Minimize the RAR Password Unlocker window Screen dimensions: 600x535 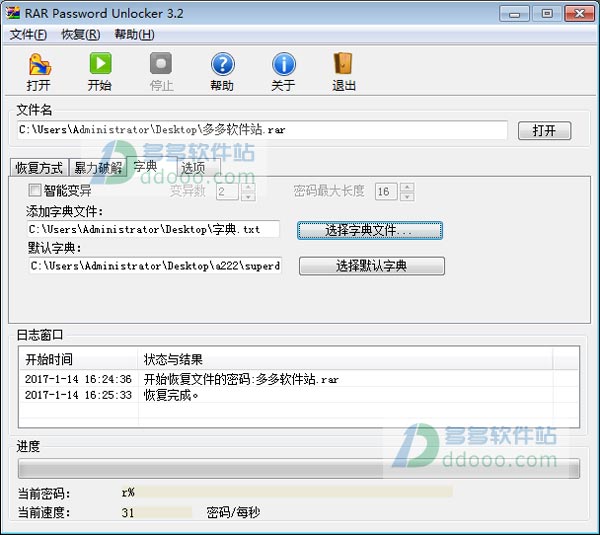514,14
